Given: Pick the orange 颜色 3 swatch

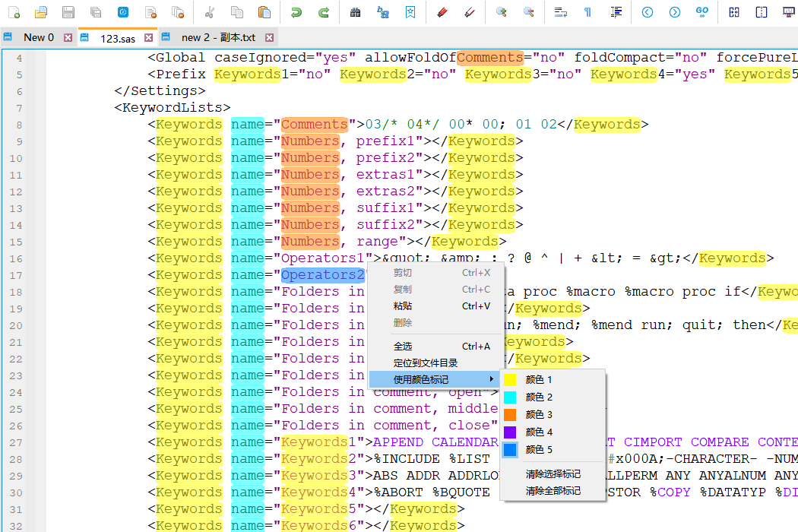Looking at the screenshot, I should click(x=510, y=415).
